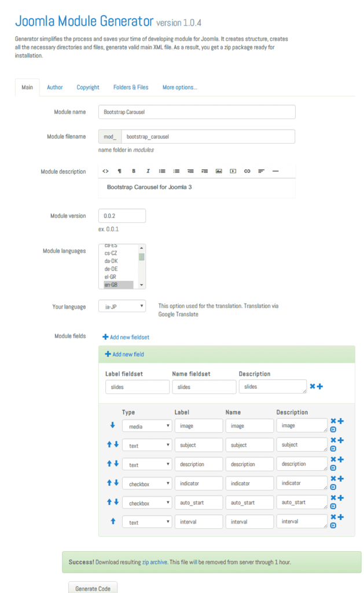This screenshot has width=364, height=593.
Task: Toggle bold formatting in description editor
Action: tap(134, 171)
